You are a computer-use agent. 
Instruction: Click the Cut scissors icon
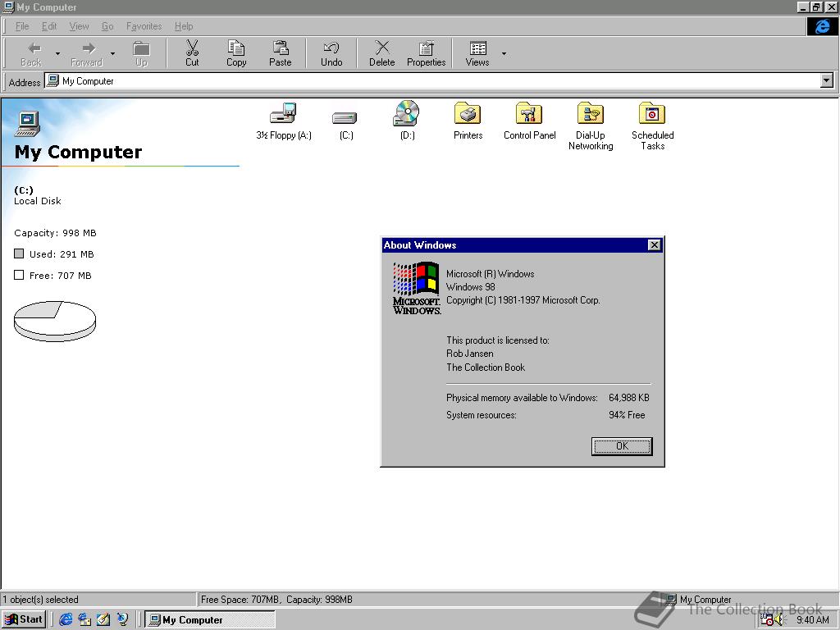pyautogui.click(x=192, y=48)
